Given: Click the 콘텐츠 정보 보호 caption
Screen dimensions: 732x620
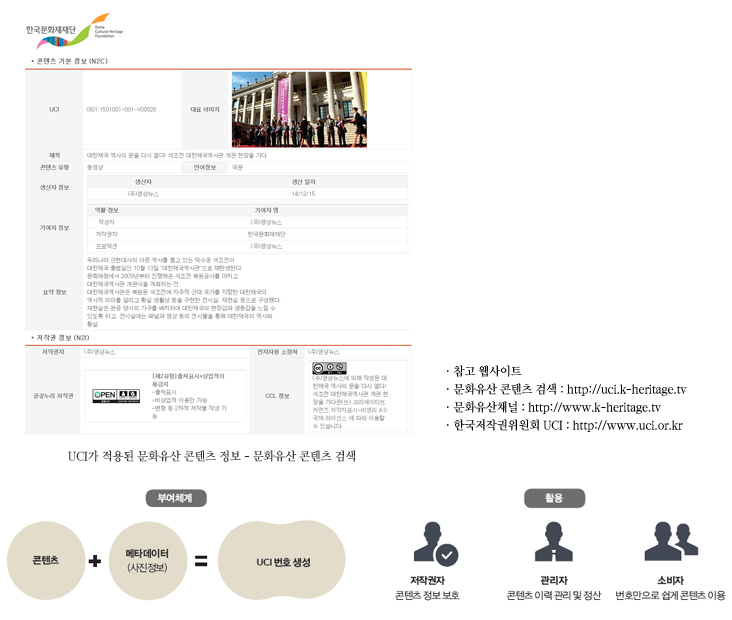Looking at the screenshot, I should coord(427,595).
